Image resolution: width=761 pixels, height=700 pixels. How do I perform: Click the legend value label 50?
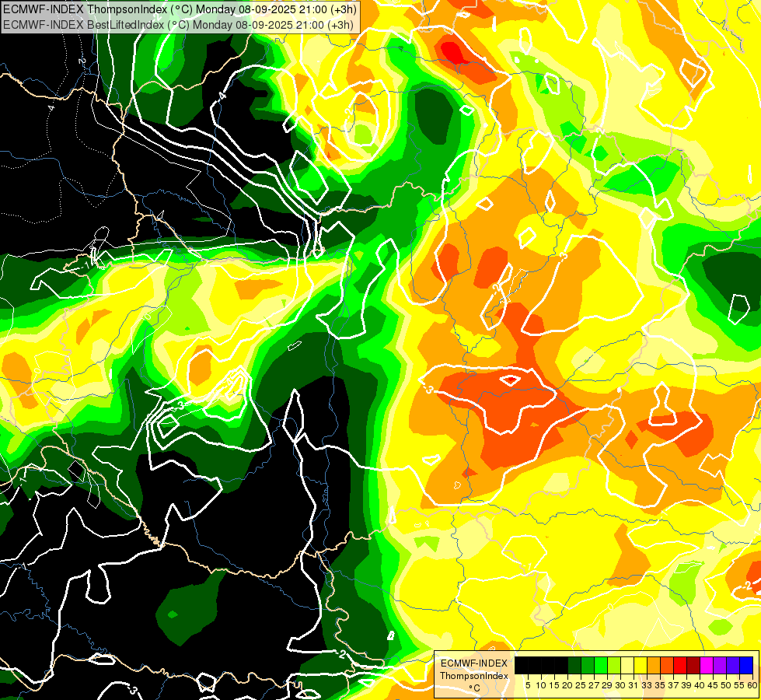[x=726, y=685]
